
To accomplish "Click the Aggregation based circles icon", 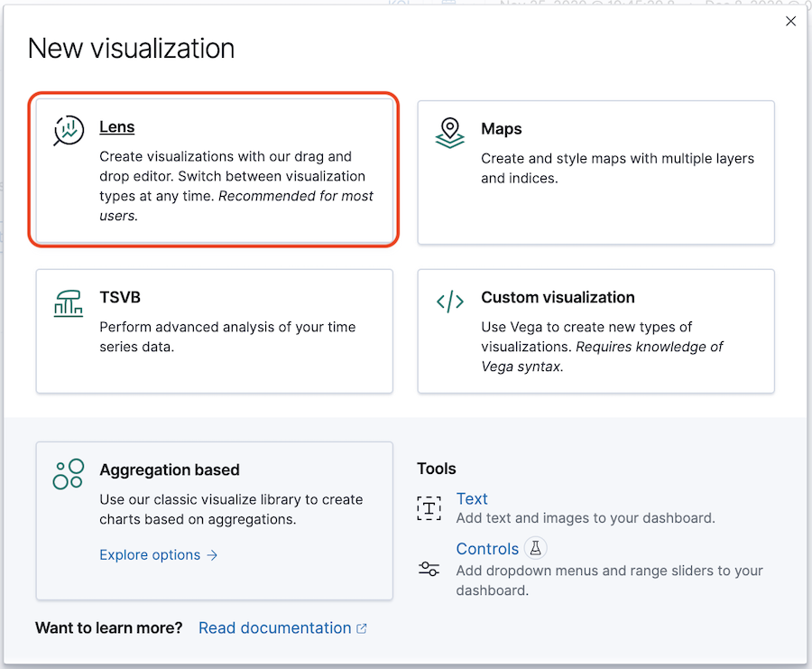I will point(68,473).
